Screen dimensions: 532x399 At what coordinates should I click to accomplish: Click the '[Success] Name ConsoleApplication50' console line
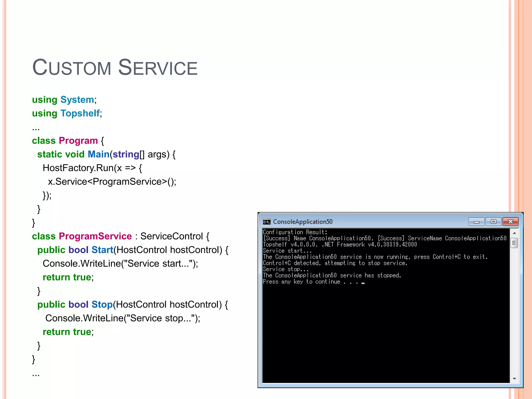tap(385, 238)
